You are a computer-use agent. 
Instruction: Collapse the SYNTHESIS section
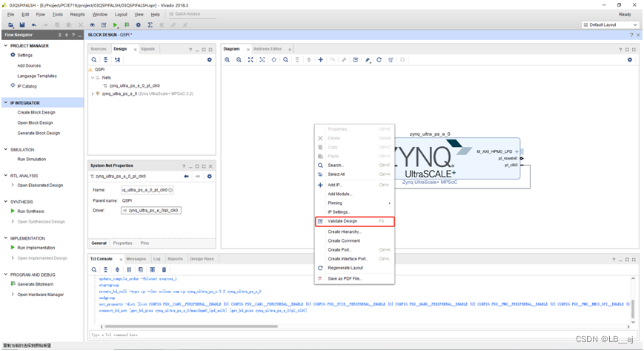pyautogui.click(x=6, y=202)
